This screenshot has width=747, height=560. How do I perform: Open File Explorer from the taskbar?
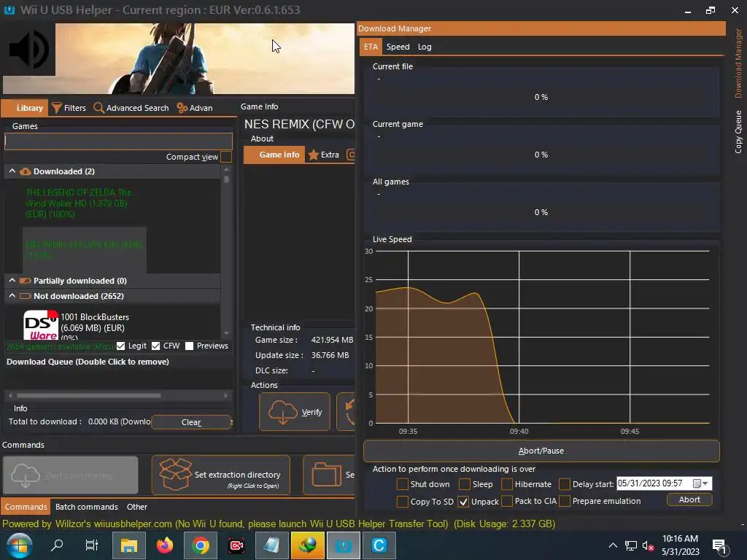(128, 545)
